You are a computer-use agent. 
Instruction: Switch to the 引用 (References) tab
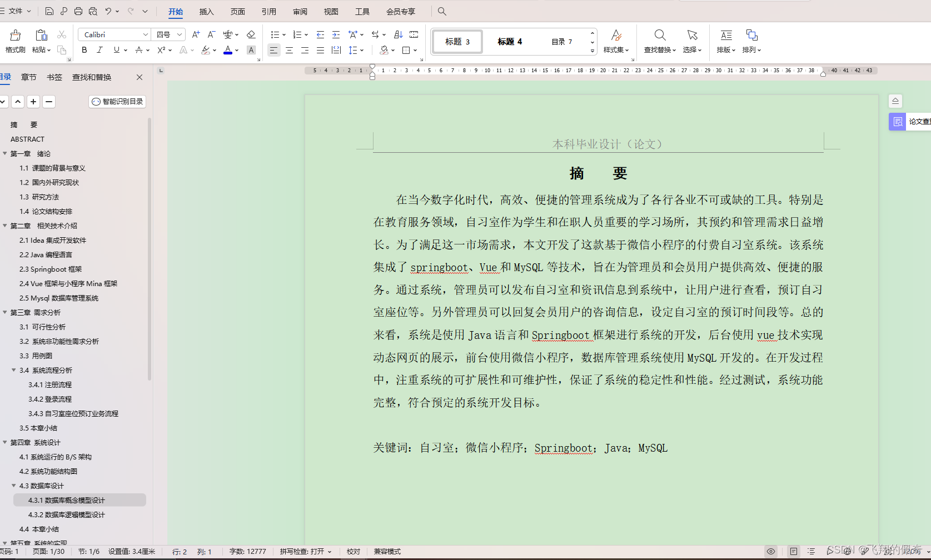click(x=269, y=12)
